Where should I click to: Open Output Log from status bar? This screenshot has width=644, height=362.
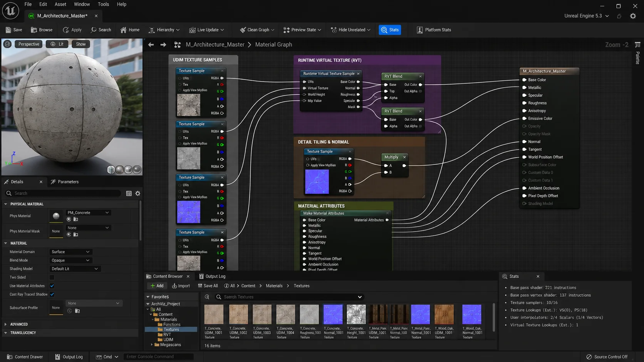point(69,357)
